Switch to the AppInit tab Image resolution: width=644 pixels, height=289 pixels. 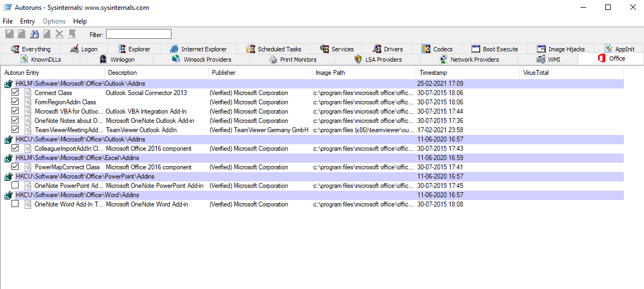tap(619, 49)
